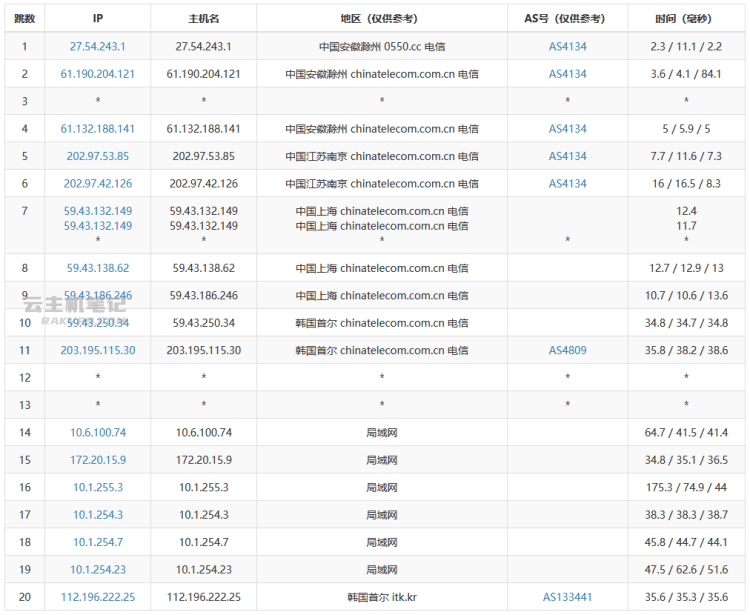Open IP link 203.195.115.30
Viewport: 750px width, 615px height.
coord(98,350)
